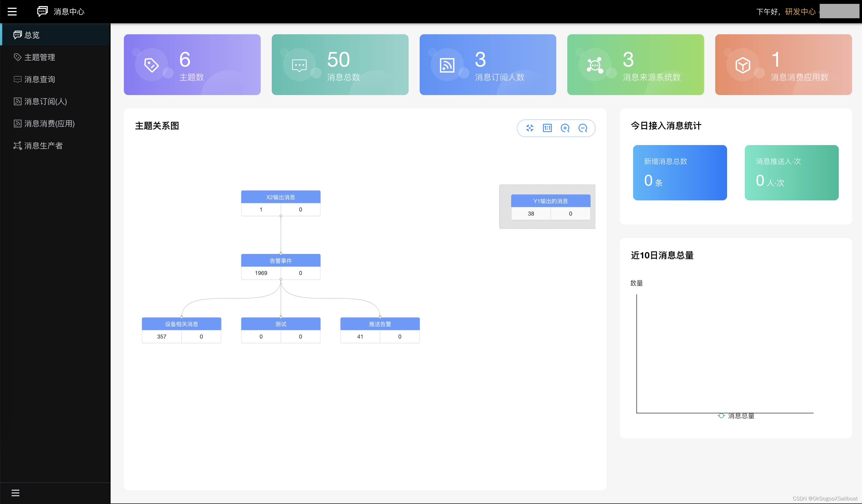The image size is (862, 504).
Task: Click the 主题数 statistics card
Action: (x=192, y=65)
